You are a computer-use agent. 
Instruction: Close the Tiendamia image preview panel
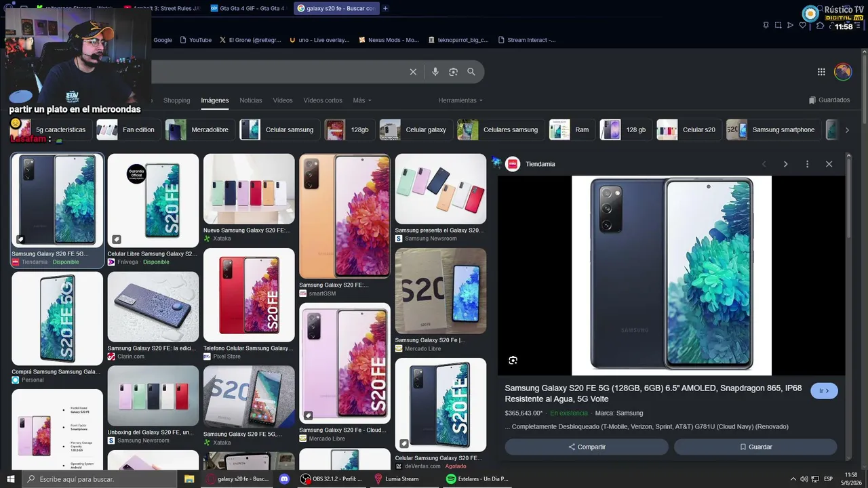click(x=829, y=164)
